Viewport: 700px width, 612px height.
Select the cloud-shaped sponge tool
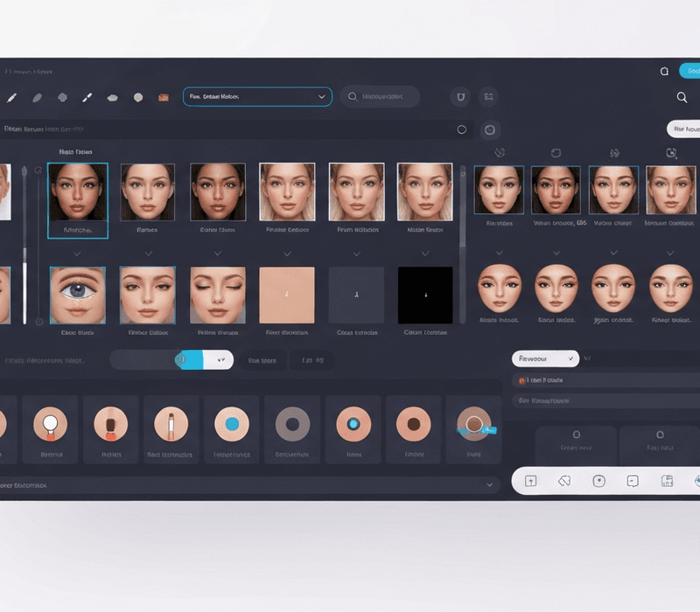tap(113, 98)
